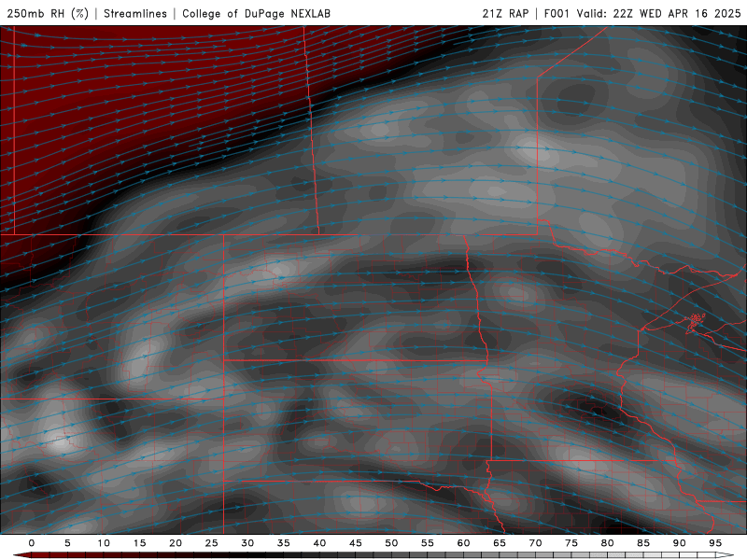The width and height of the screenshot is (747, 560).
Task: Click the colorbar label '80'
Action: click(607, 543)
